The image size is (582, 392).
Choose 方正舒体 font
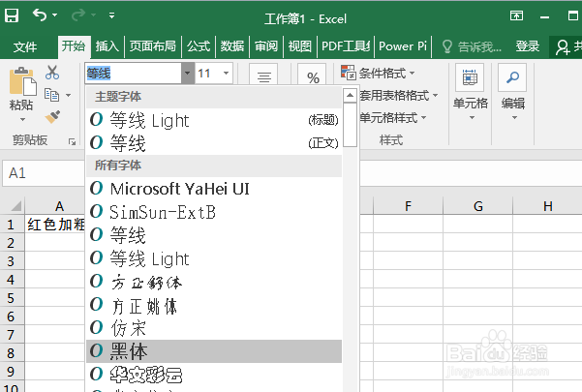pos(214,282)
